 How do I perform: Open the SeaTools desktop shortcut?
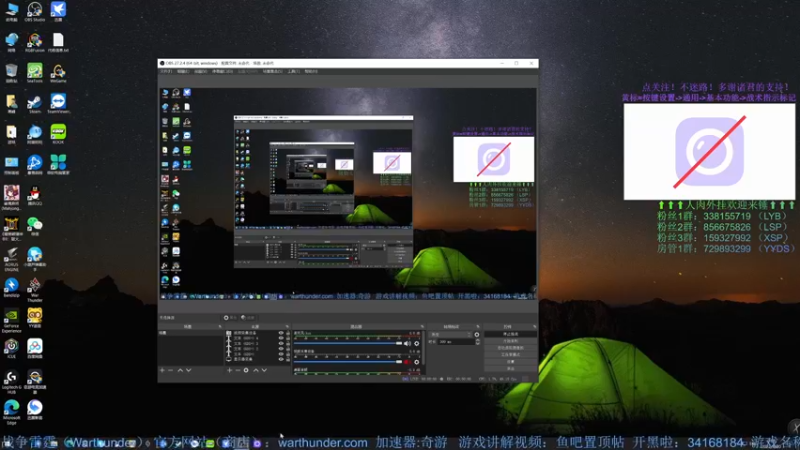pos(35,73)
